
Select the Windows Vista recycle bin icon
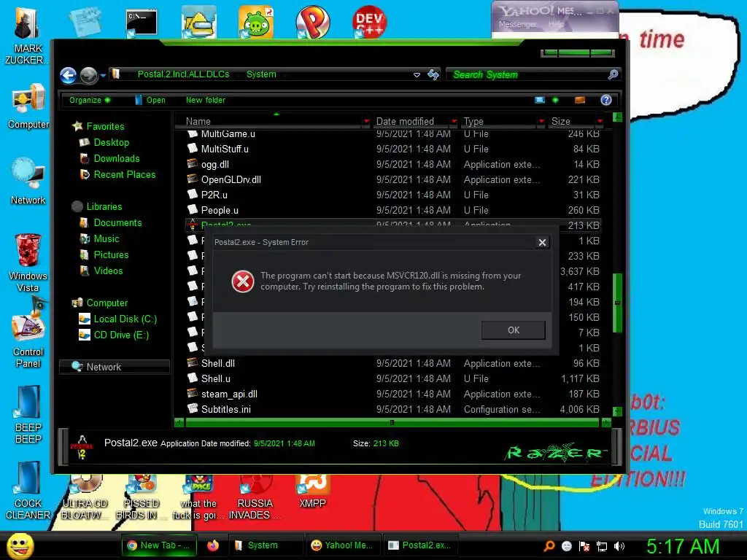coord(28,262)
